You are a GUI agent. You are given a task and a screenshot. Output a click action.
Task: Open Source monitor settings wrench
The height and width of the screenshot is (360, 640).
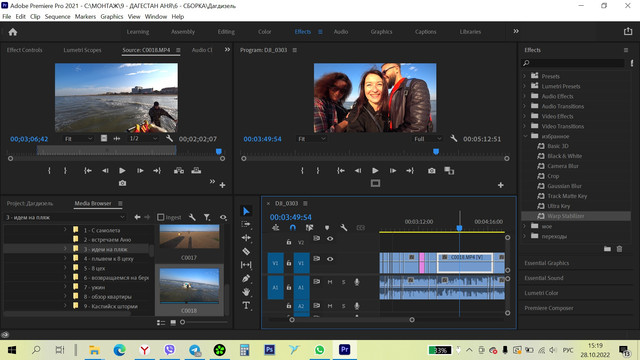(169, 139)
